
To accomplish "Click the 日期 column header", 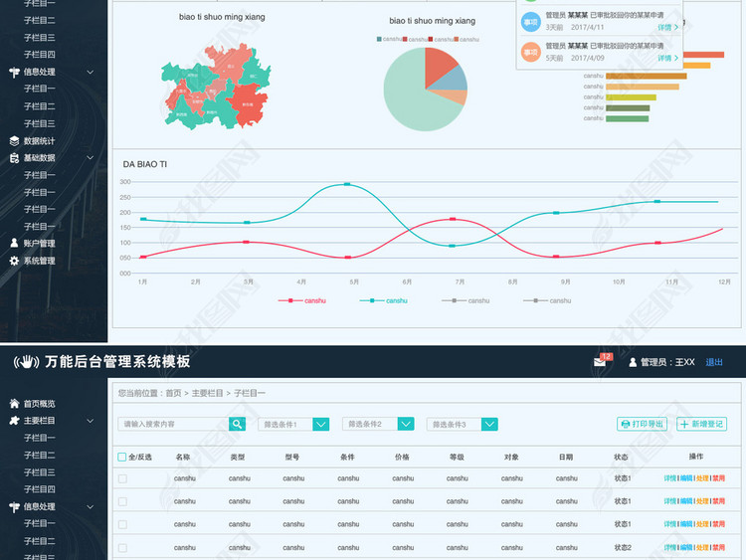I will point(566,457).
